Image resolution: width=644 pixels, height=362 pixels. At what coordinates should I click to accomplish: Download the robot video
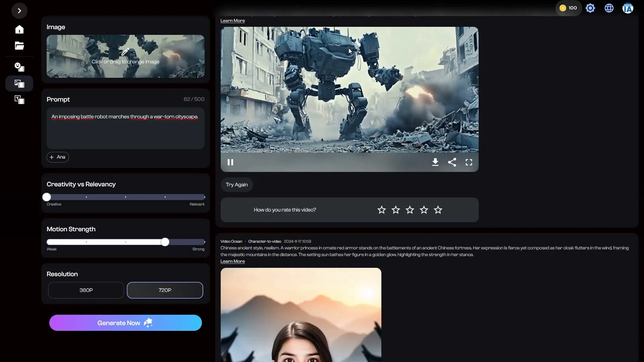pos(435,162)
